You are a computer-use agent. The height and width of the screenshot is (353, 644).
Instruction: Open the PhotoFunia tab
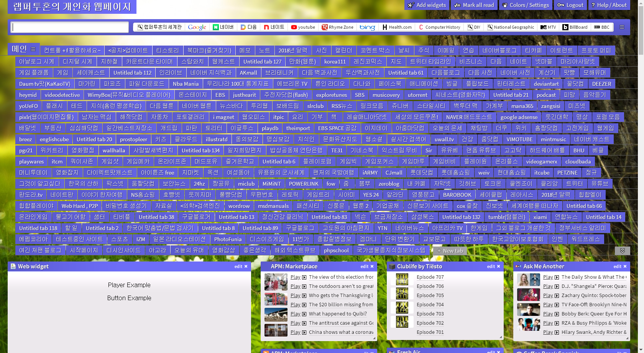pyautogui.click(x=228, y=239)
